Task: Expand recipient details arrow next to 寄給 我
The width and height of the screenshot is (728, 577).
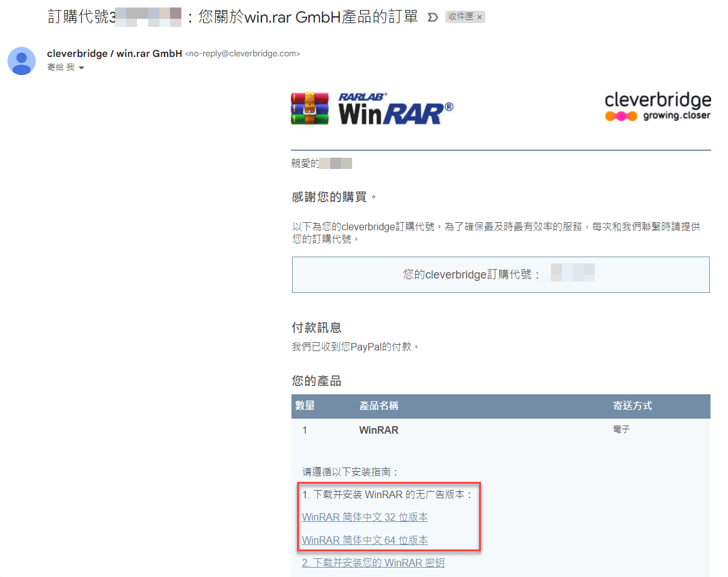Action: [x=82, y=68]
